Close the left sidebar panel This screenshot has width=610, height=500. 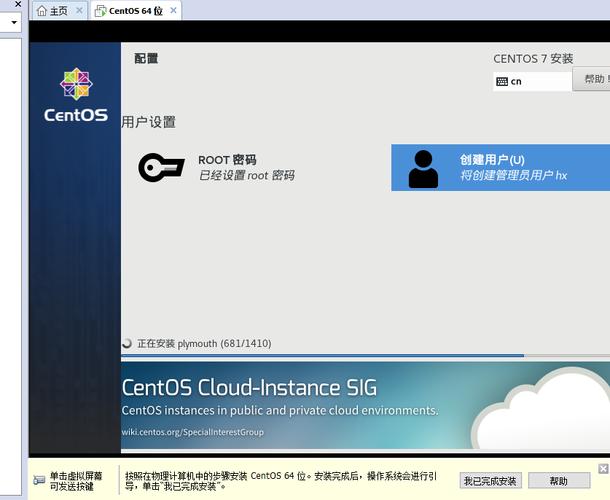coord(18,4)
